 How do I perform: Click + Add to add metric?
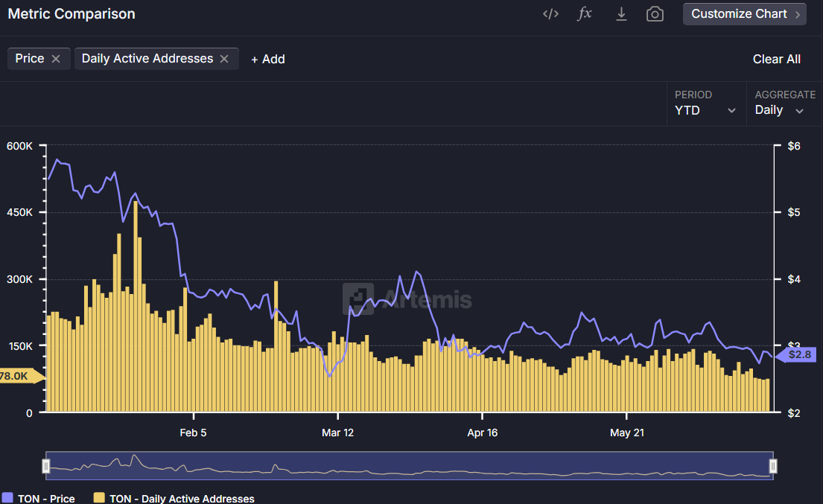coord(267,60)
